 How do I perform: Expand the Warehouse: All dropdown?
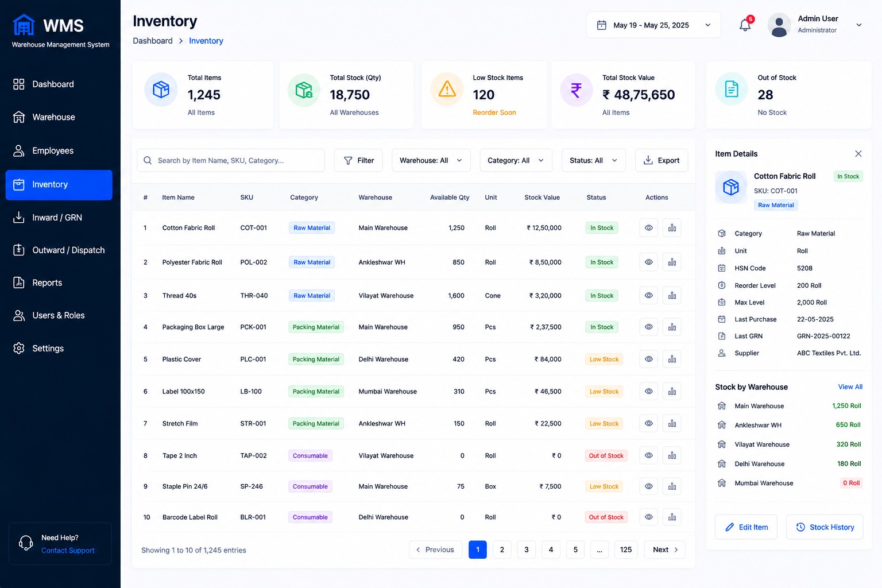tap(431, 161)
